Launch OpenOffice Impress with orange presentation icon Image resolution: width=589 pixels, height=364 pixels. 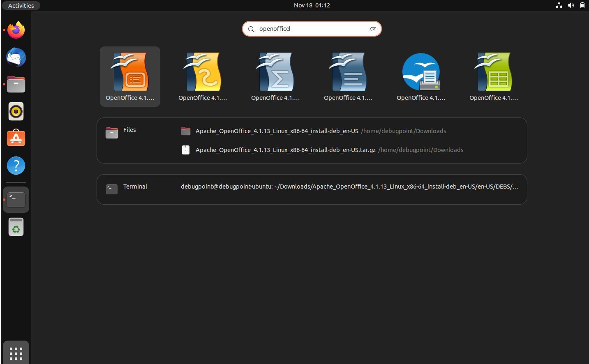(x=130, y=76)
